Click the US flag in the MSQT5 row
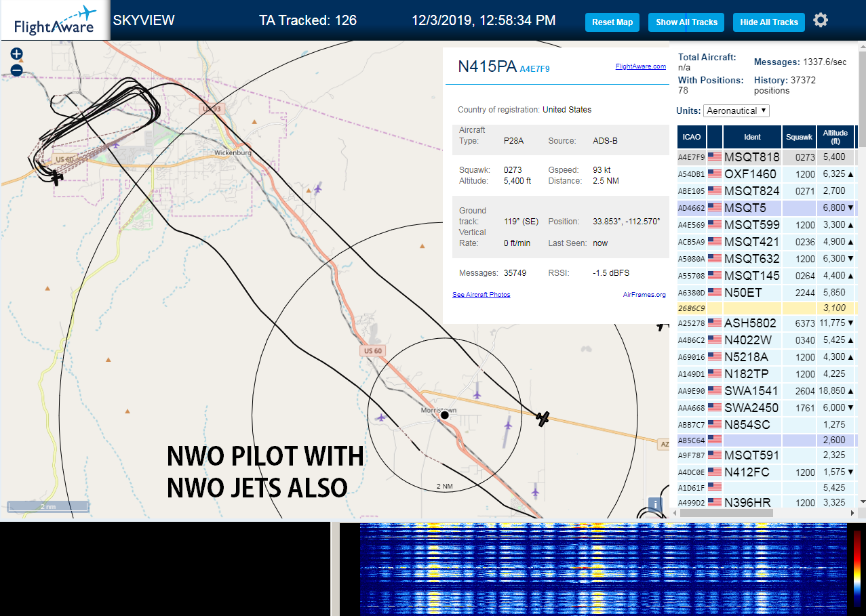Image resolution: width=866 pixels, height=616 pixels. coord(715,207)
